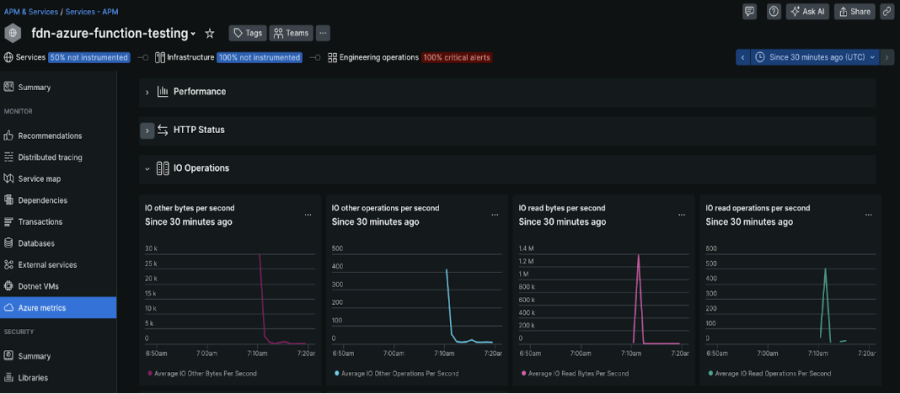Click the Ask AI button
This screenshot has width=900, height=394.
[808, 11]
